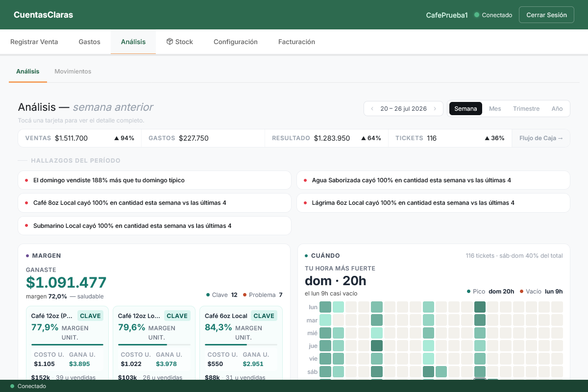Click the sáb row label in heatmap
The width and height of the screenshot is (588, 392).
pos(312,371)
